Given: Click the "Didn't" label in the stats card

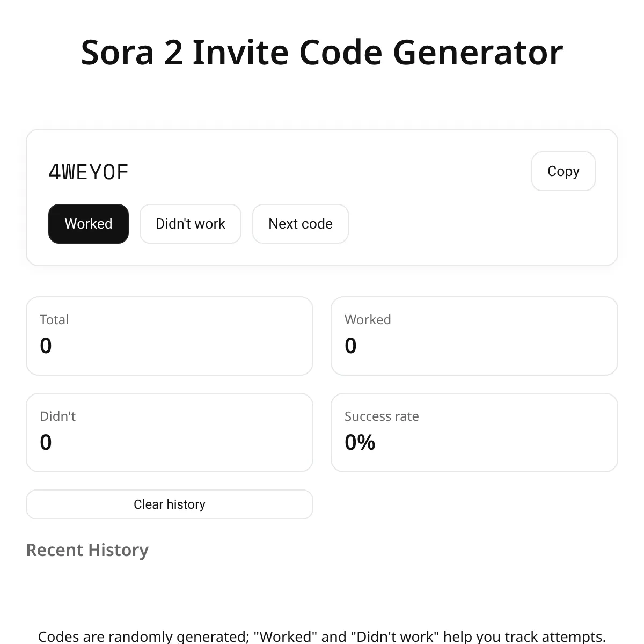Looking at the screenshot, I should tap(58, 416).
